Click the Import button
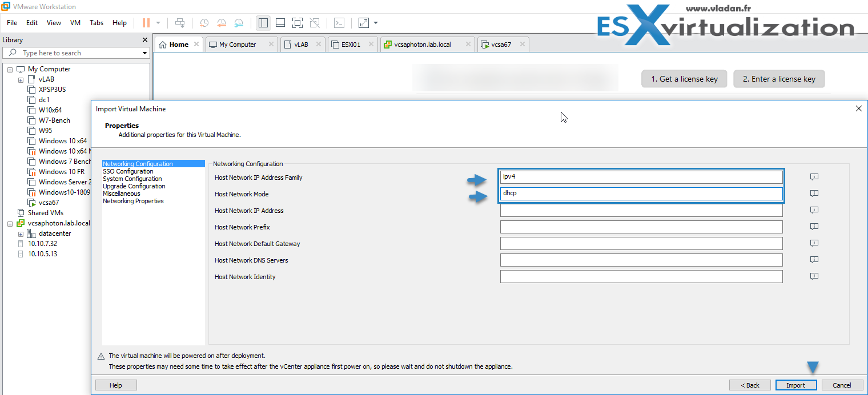This screenshot has width=868, height=395. point(795,385)
